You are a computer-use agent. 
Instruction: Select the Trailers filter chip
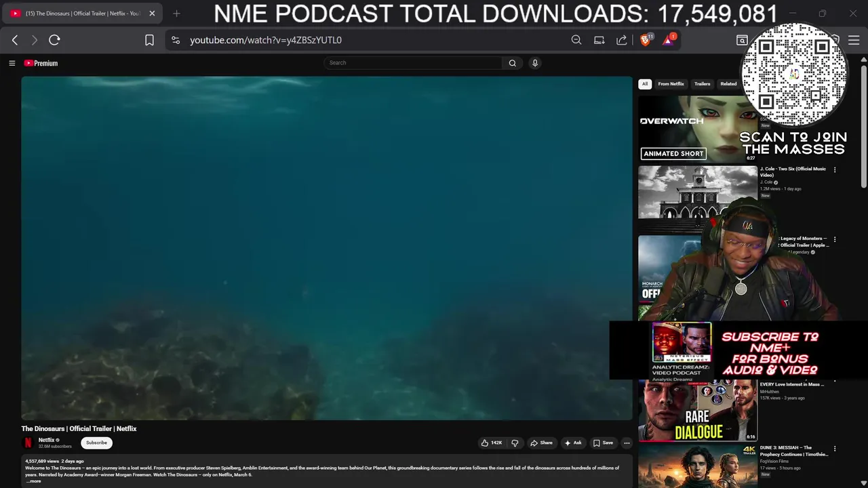click(702, 84)
